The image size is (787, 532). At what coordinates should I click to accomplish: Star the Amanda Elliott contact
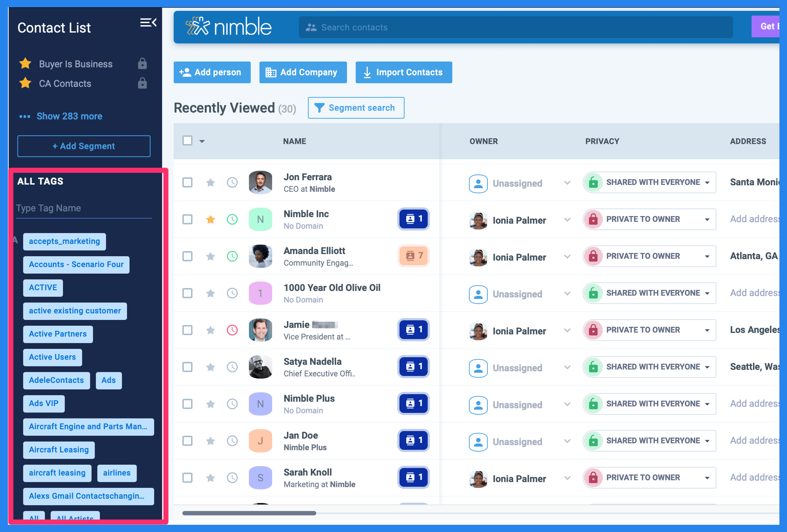click(210, 257)
